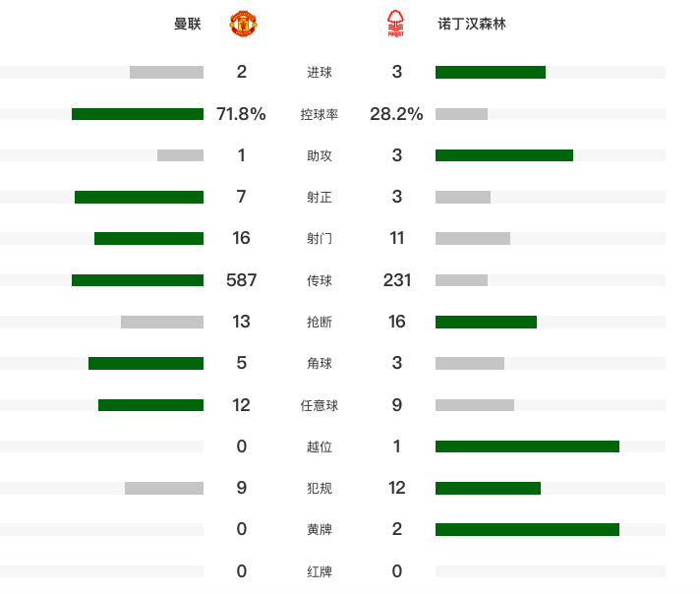Click the 任意球 stat label
Screen dimensions: 700x594
[320, 405]
